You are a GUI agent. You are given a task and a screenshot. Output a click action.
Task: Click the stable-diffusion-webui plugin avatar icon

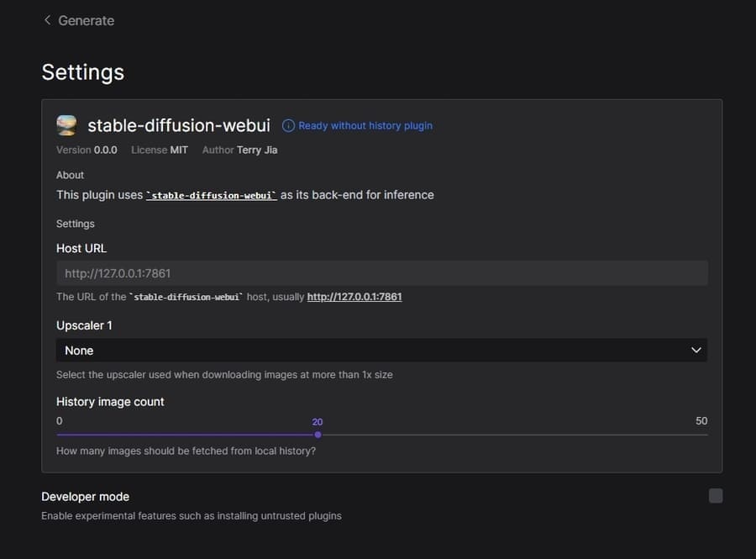[66, 125]
